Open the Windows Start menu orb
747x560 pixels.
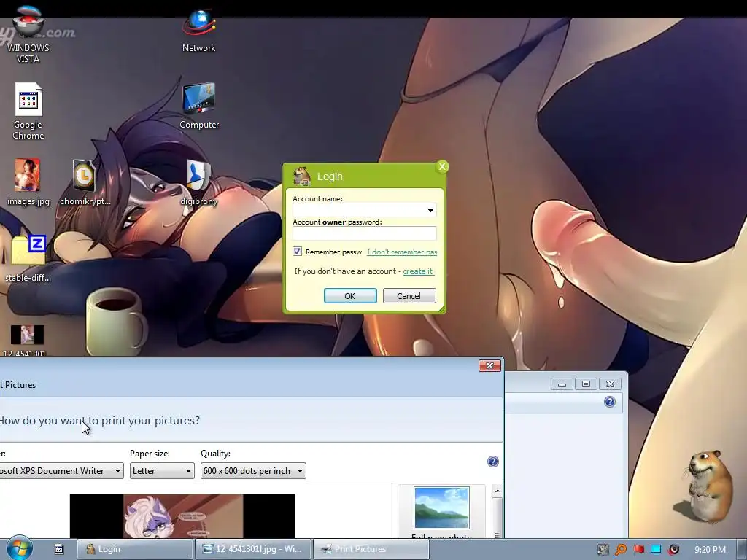pos(19,548)
